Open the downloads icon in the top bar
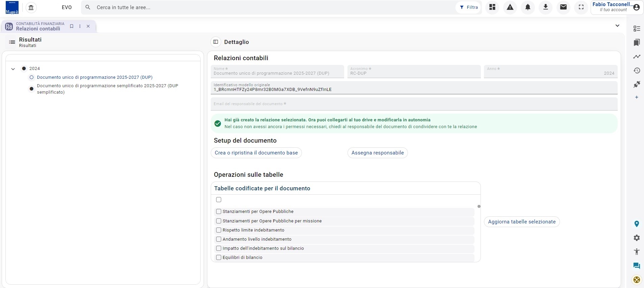This screenshot has width=644, height=288. (x=545, y=7)
